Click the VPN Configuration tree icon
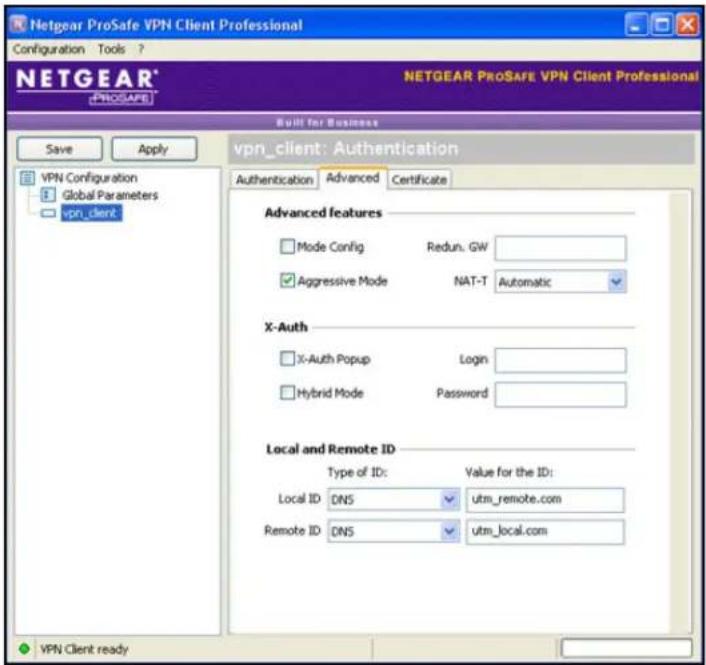 [27, 178]
